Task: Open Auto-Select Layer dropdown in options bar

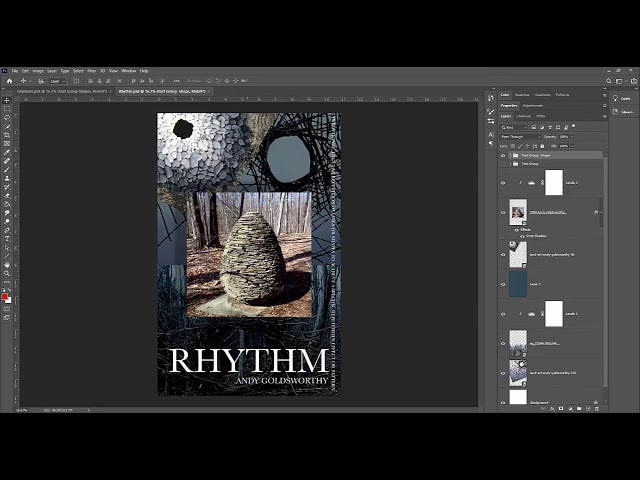Action: tap(57, 81)
